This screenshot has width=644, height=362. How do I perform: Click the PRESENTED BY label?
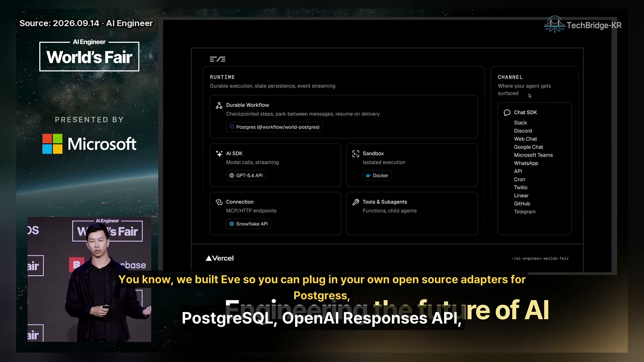tap(89, 120)
